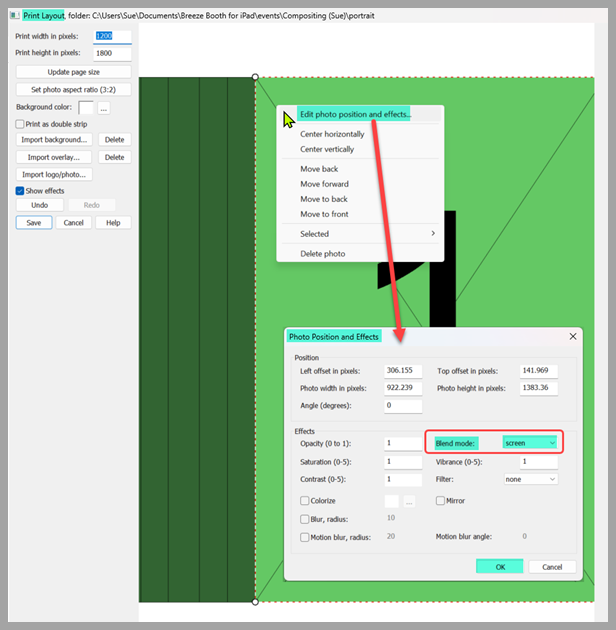
Task: Tick the Motion blur, radius checkbox
Action: 305,537
